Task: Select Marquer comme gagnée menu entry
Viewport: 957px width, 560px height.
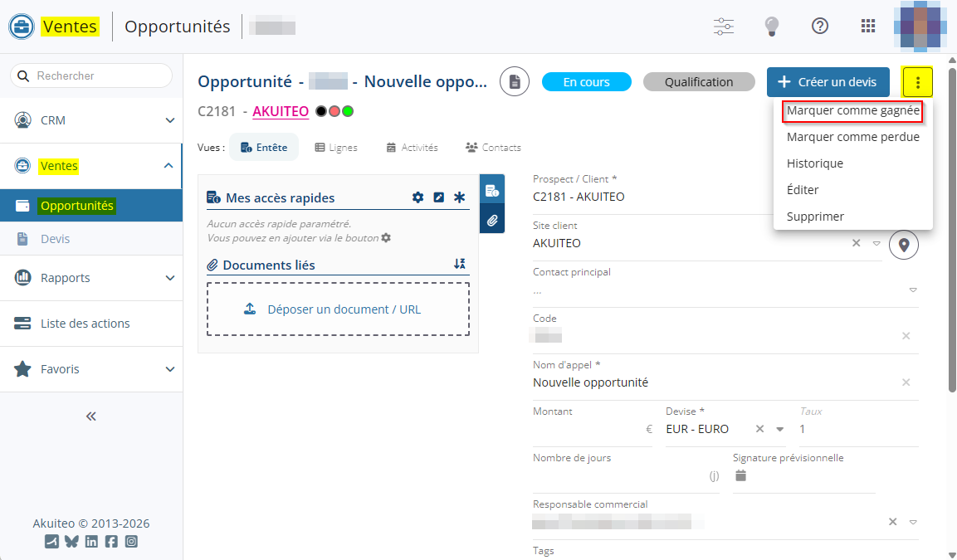Action: [852, 110]
